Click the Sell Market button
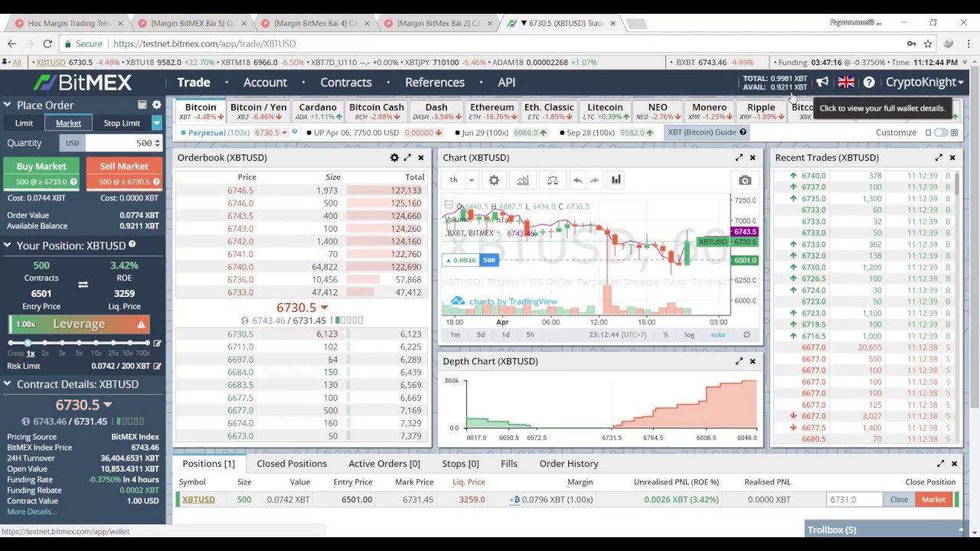The height and width of the screenshot is (551, 980). pos(124,173)
